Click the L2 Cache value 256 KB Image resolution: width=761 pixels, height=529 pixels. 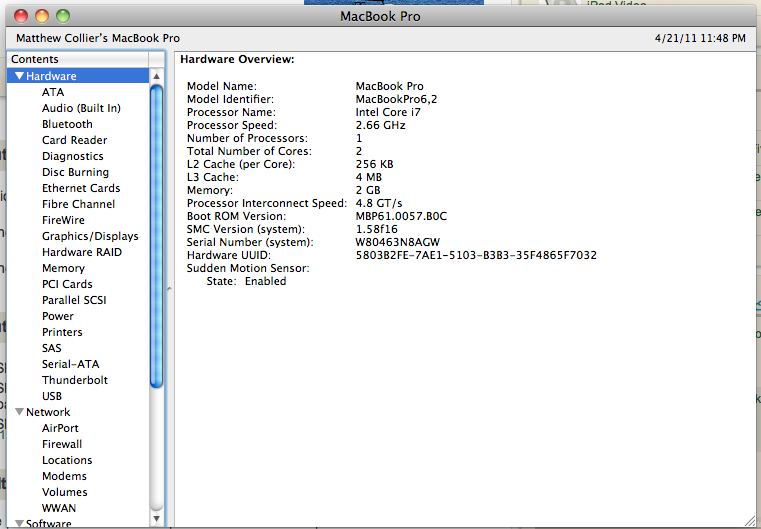pos(374,164)
